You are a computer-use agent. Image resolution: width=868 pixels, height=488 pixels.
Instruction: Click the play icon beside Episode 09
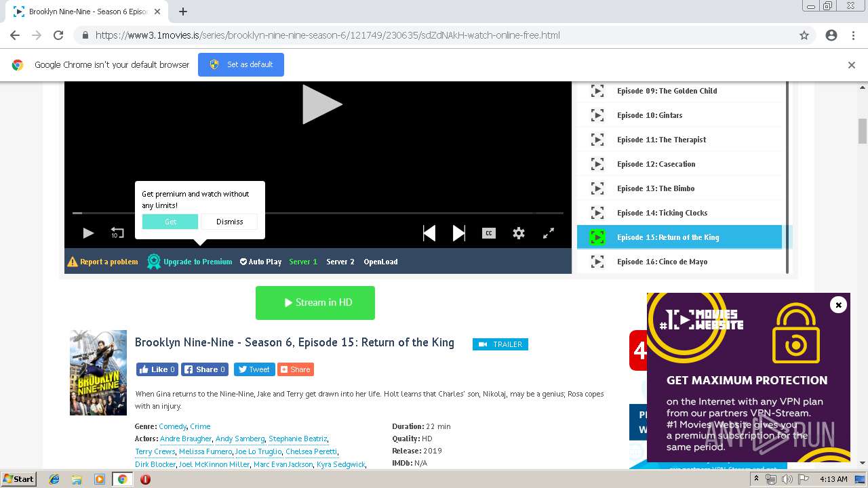pyautogui.click(x=597, y=91)
